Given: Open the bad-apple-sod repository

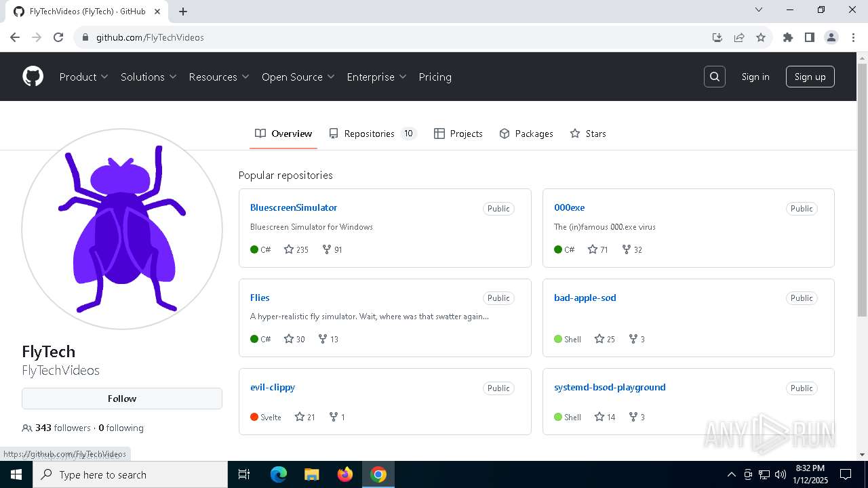Looking at the screenshot, I should tap(585, 298).
